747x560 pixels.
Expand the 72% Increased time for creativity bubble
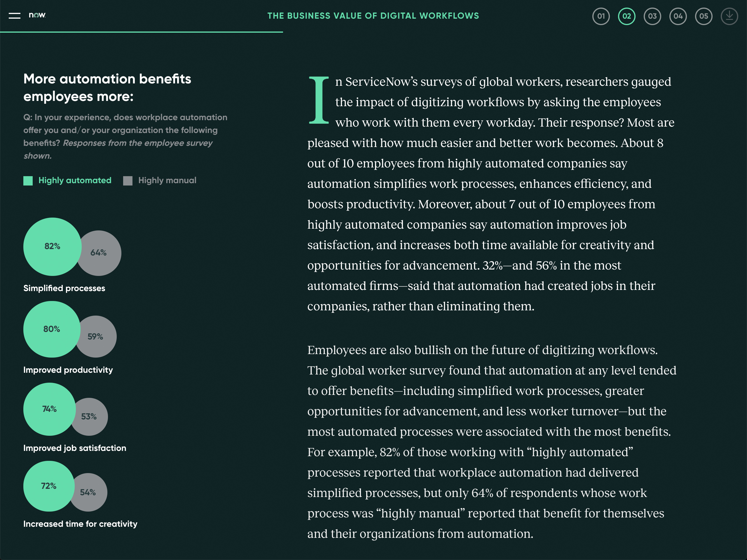click(x=49, y=486)
